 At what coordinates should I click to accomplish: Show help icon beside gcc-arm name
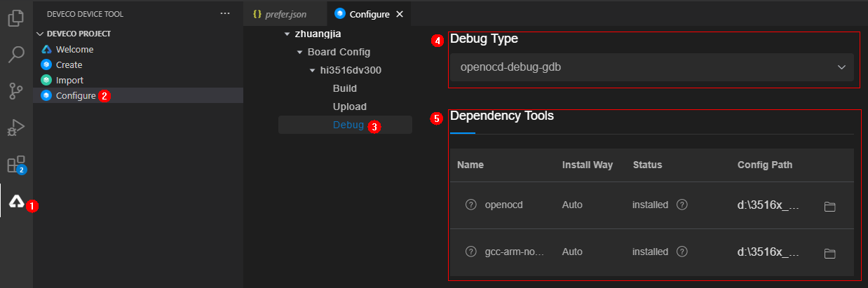pyautogui.click(x=471, y=251)
